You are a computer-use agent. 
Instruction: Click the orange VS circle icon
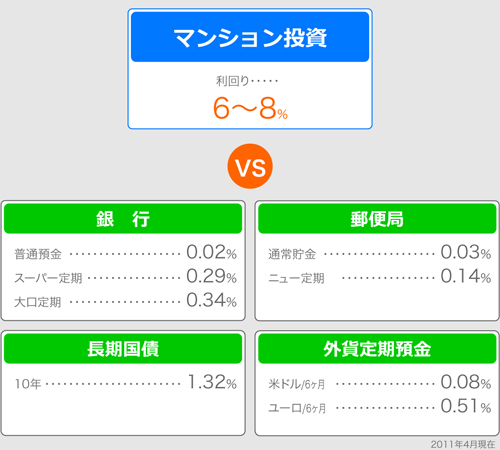click(250, 166)
